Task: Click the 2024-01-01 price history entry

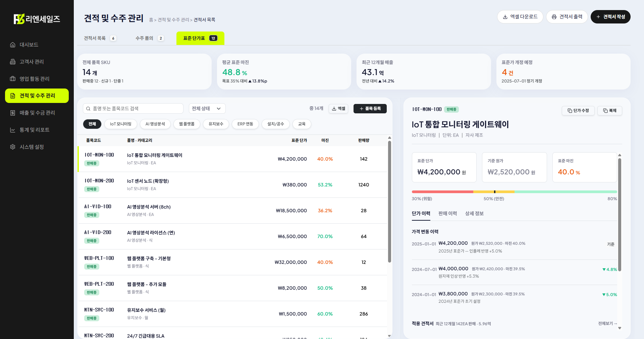Action: click(514, 297)
